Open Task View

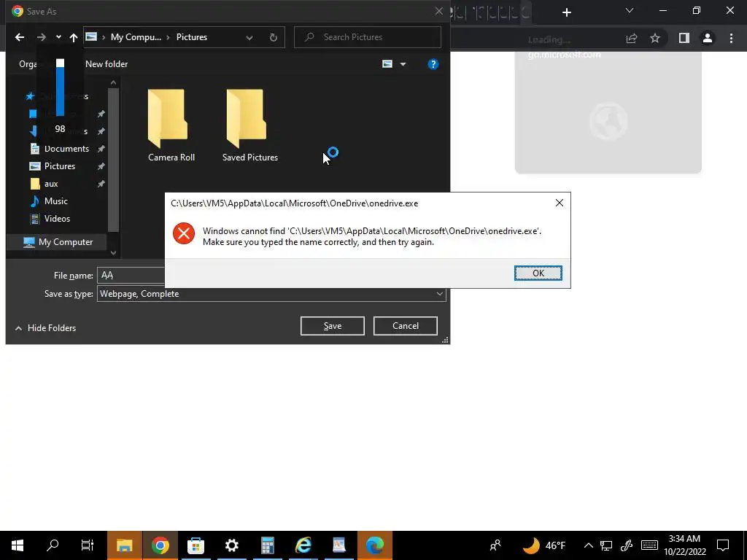[x=88, y=545]
